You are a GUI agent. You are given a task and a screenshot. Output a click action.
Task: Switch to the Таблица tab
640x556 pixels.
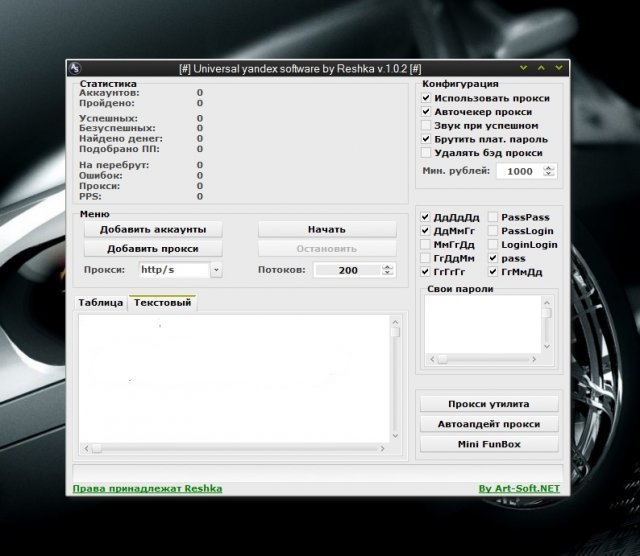pos(101,302)
